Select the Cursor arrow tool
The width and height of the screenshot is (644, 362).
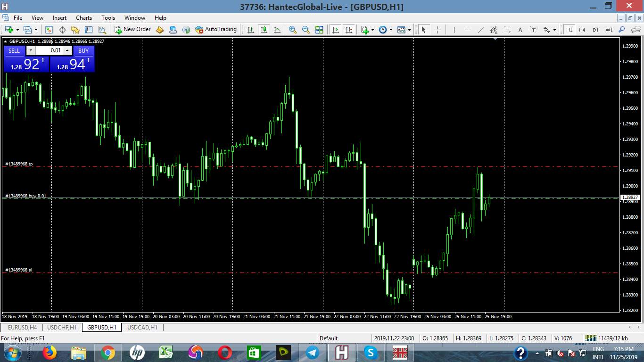click(x=423, y=30)
